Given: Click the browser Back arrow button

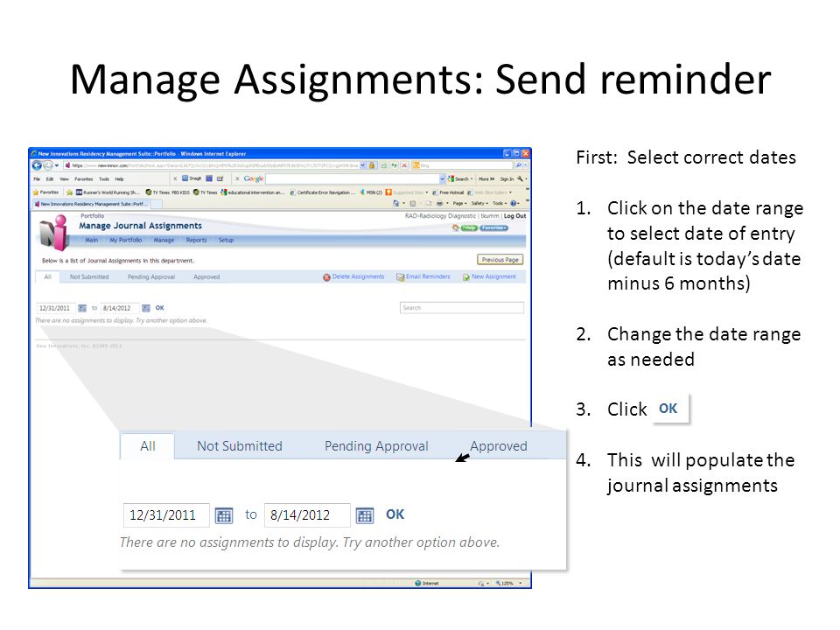Looking at the screenshot, I should pos(37,165).
